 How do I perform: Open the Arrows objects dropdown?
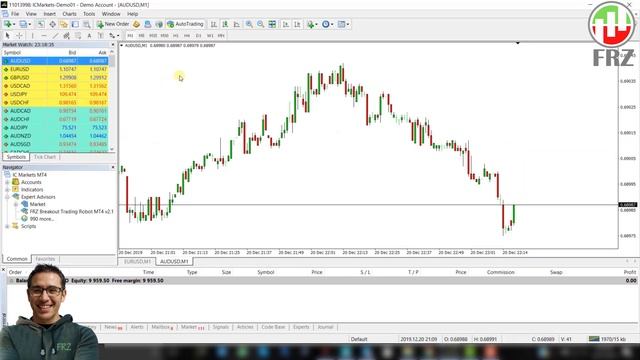tap(114, 36)
